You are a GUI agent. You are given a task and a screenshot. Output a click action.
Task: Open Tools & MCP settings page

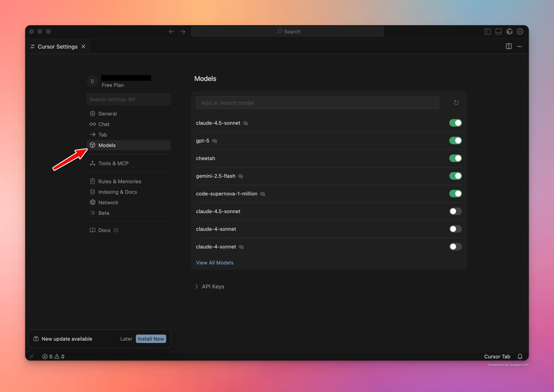tap(113, 163)
